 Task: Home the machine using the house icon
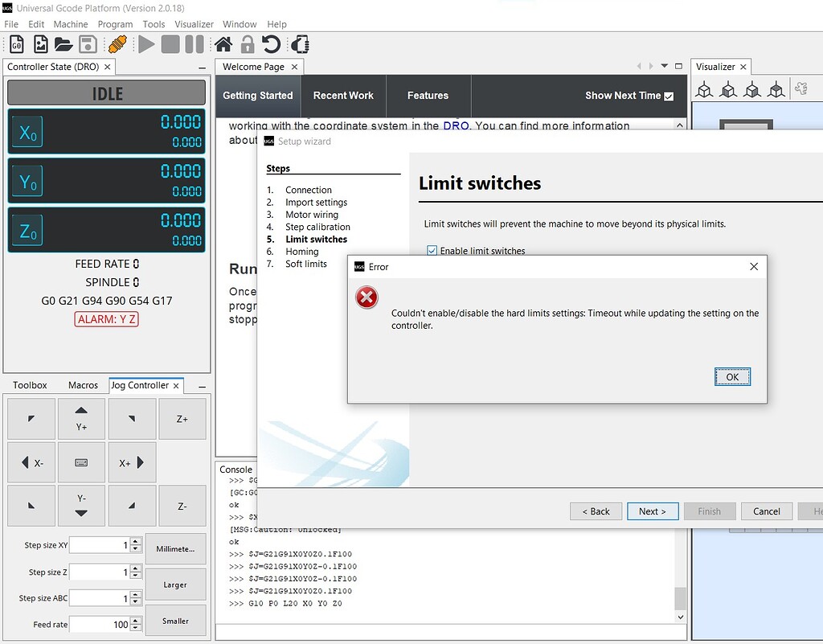click(223, 44)
